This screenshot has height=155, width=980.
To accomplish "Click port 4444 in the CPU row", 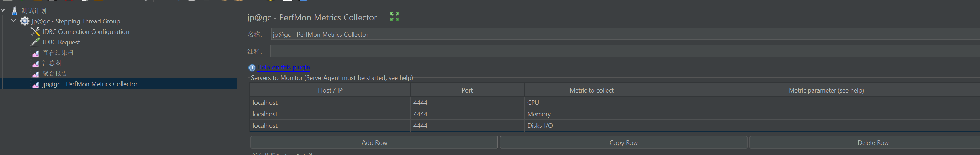I will (x=467, y=103).
